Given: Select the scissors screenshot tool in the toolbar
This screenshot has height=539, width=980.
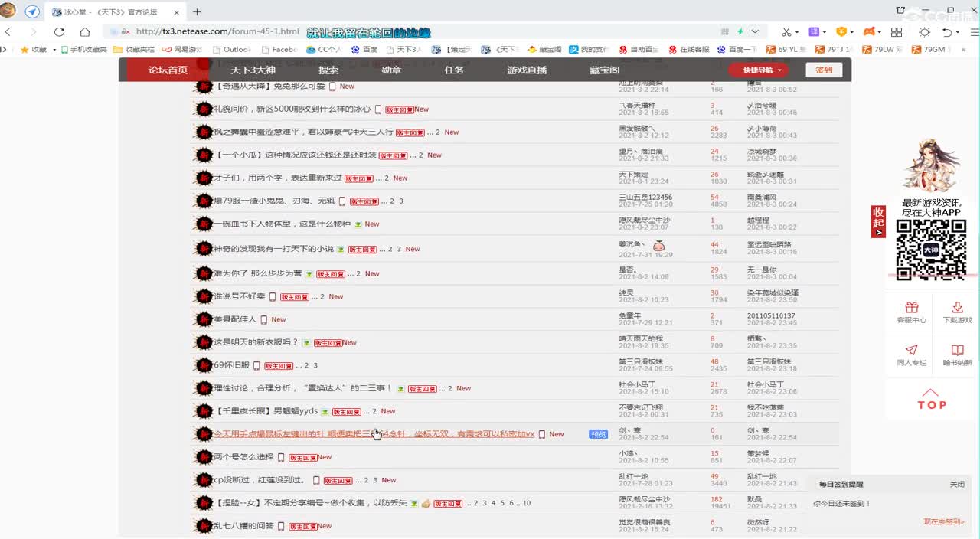Looking at the screenshot, I should tap(786, 31).
